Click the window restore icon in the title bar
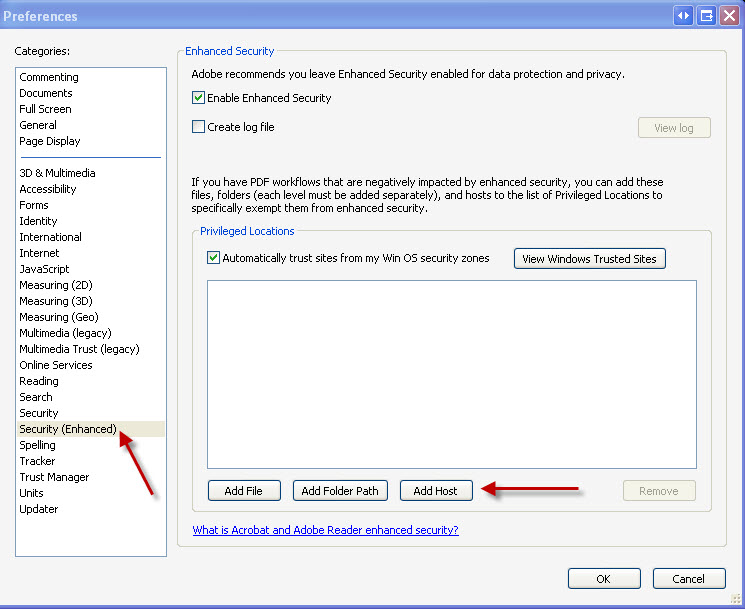745x609 pixels. point(707,16)
